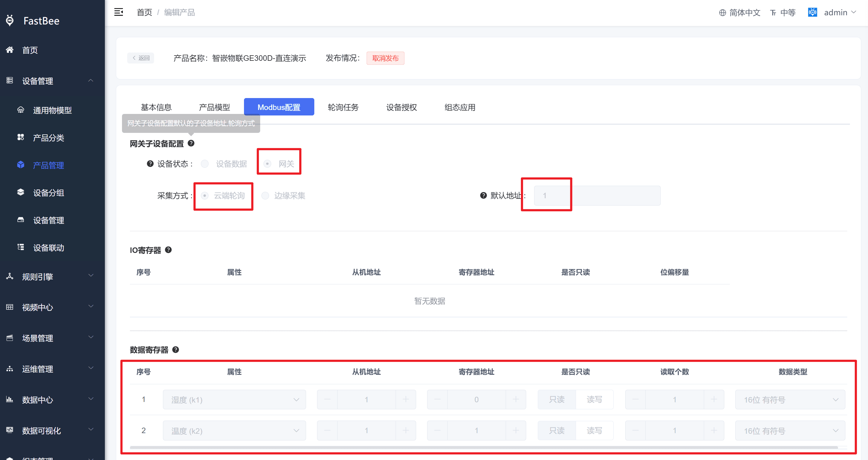The height and width of the screenshot is (460, 868).
Task: Click the help icon beside 数据寄存器
Action: tap(175, 349)
